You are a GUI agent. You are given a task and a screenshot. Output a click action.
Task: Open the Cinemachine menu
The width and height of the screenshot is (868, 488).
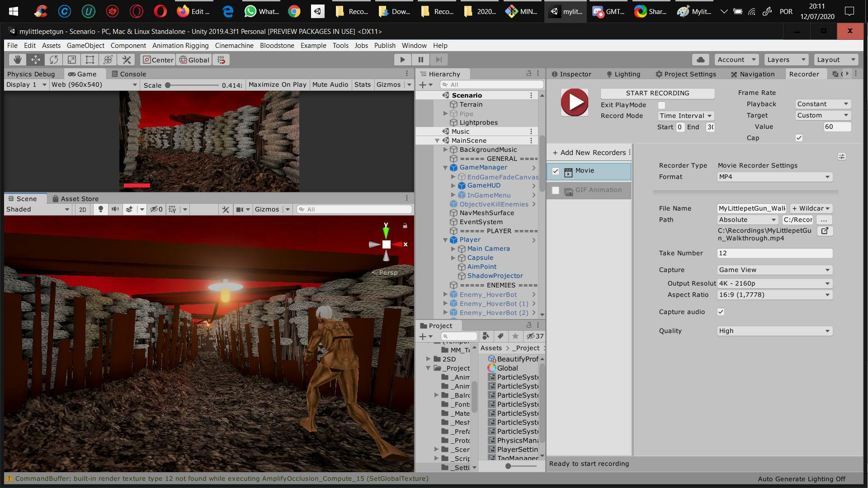(234, 46)
